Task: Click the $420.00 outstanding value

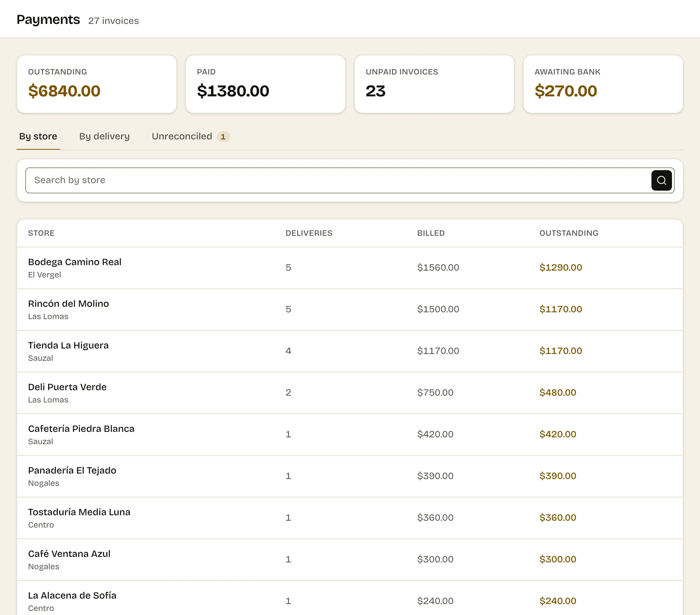Action: tap(557, 434)
